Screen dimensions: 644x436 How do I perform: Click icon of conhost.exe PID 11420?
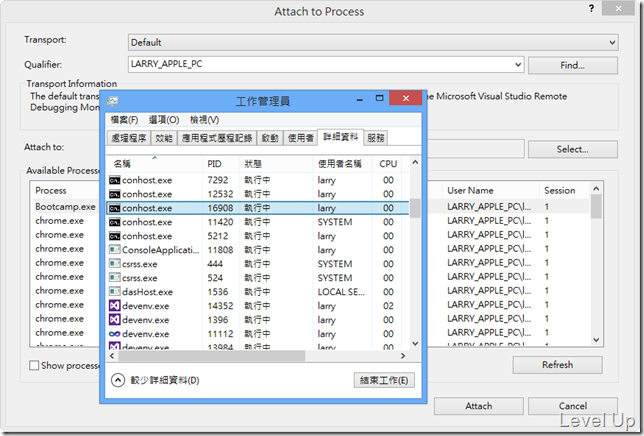(115, 222)
